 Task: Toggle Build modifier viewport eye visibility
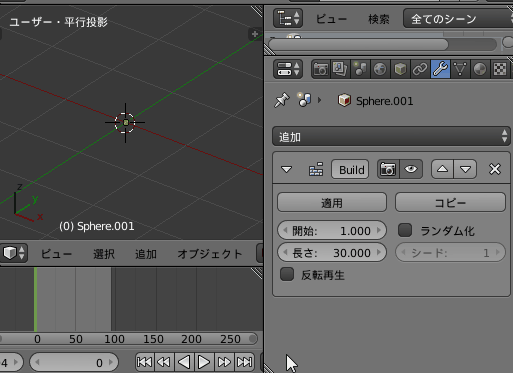(x=411, y=169)
